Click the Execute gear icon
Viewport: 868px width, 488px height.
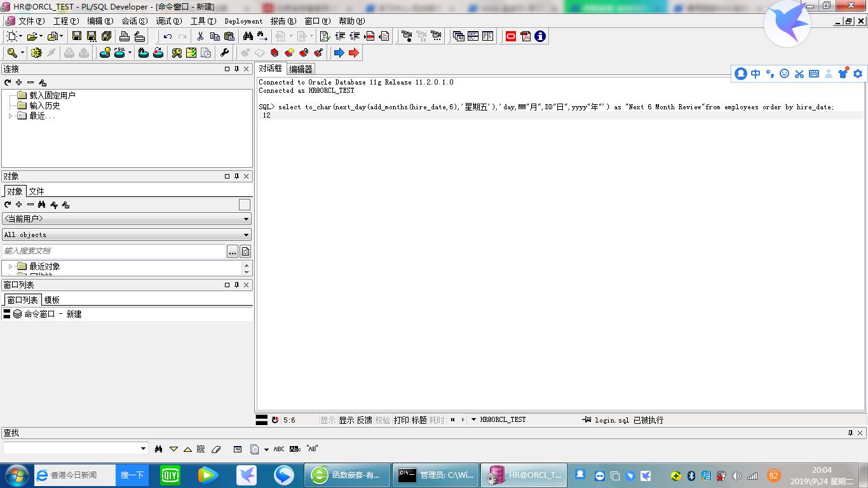click(36, 53)
